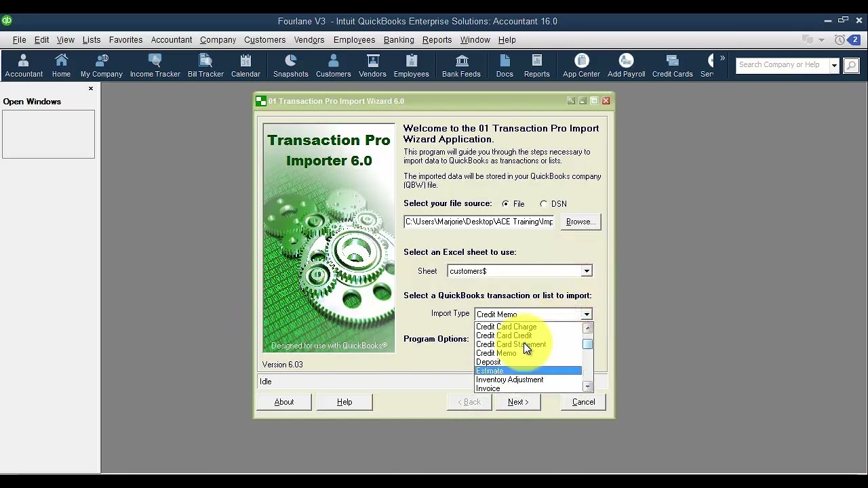
Task: Choose Credit Card Credit from the list
Action: pos(504,335)
